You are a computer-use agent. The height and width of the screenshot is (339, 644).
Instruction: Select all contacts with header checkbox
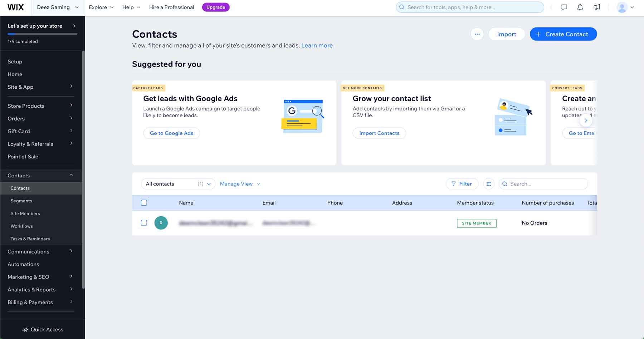tap(144, 203)
